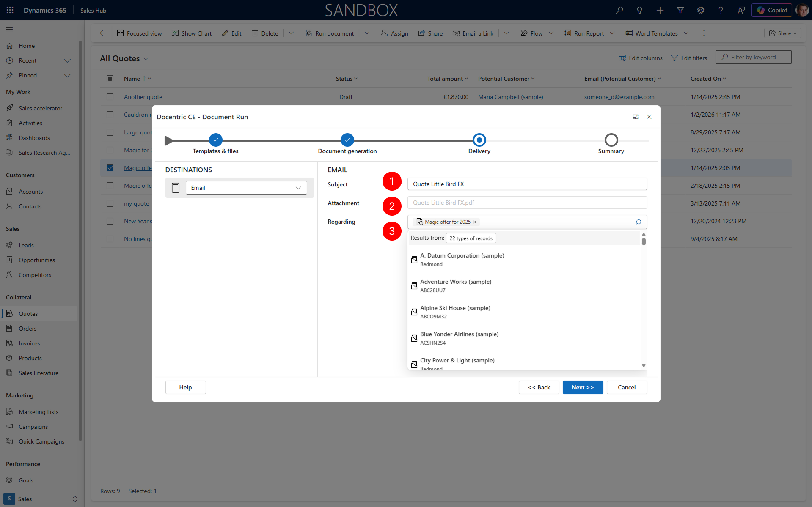This screenshot has height=507, width=812.
Task: Click the search magnifier in top bar
Action: [619, 10]
